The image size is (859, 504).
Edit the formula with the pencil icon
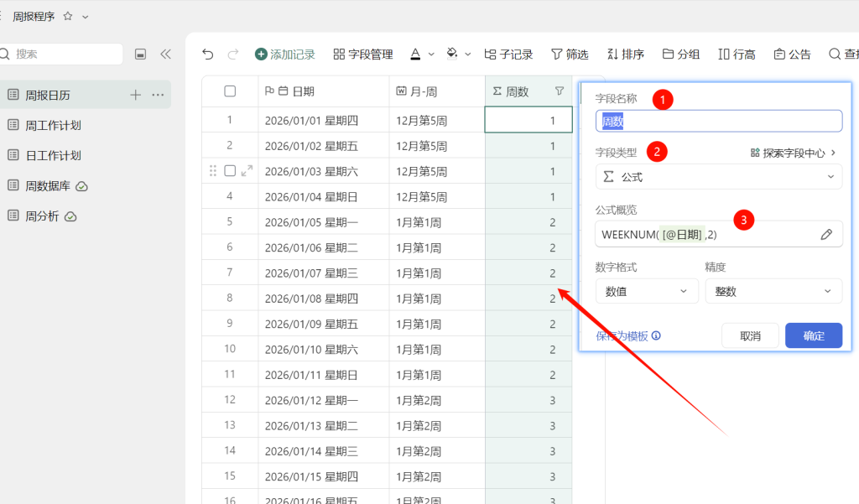click(x=826, y=235)
